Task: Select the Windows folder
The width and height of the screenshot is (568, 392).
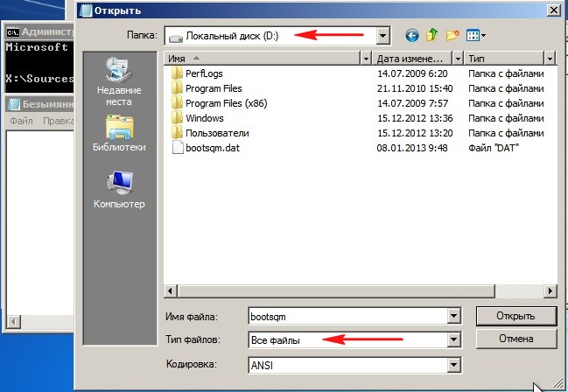Action: coord(204,118)
